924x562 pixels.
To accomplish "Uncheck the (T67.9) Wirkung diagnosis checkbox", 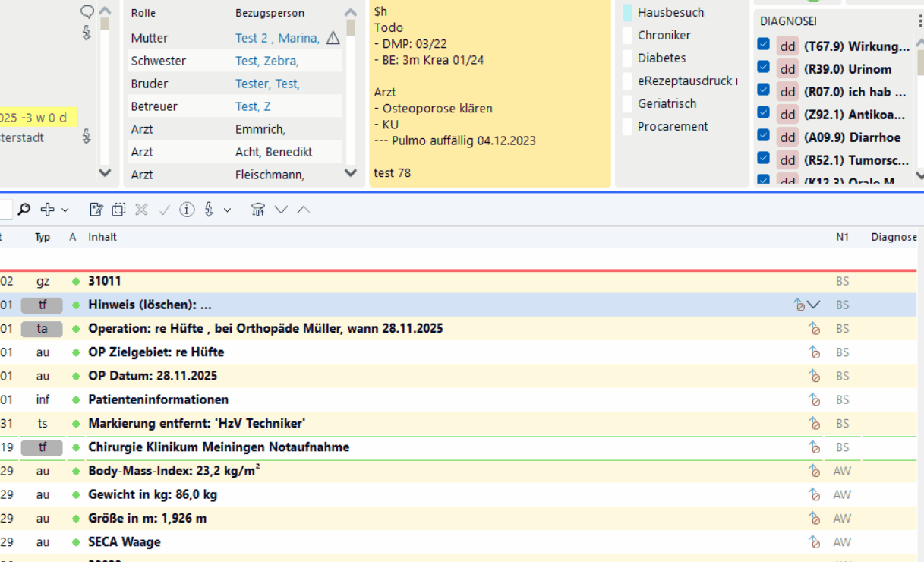I will 764,45.
